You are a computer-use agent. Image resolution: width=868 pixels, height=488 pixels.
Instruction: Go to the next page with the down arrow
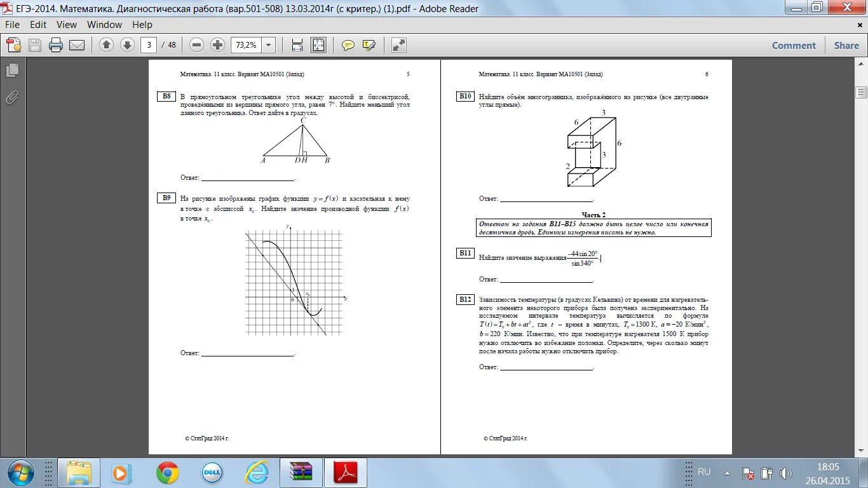click(x=127, y=45)
